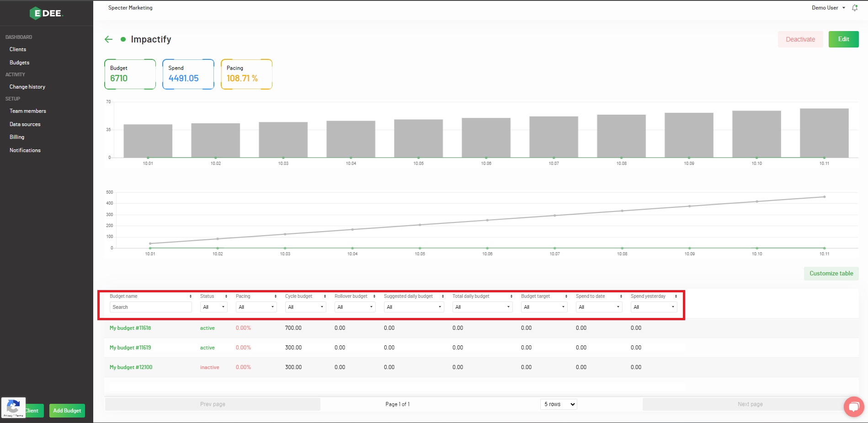Open the Budget target filter dropdown
The width and height of the screenshot is (868, 423).
[544, 307]
